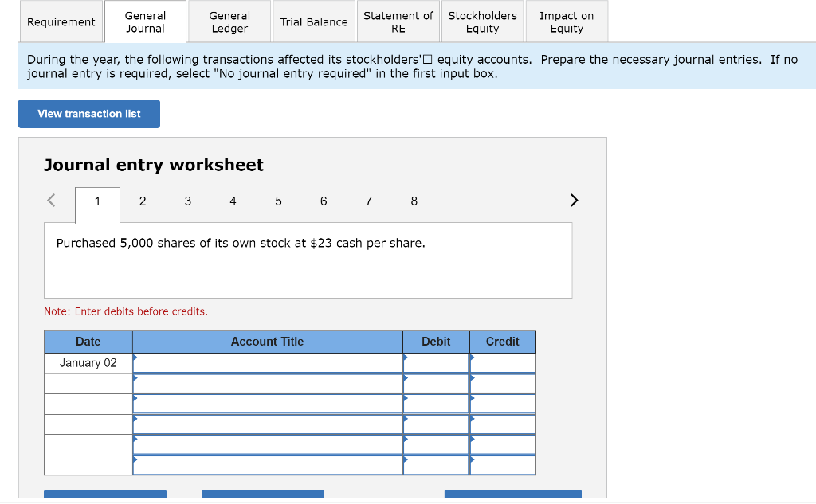Click the Debit field in sixth row
The image size is (816, 504).
[x=436, y=465]
